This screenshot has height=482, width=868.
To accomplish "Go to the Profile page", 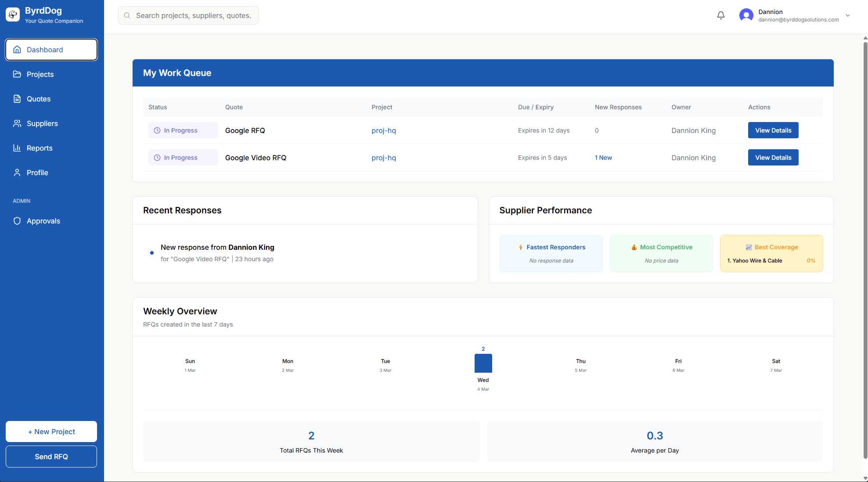I will (37, 173).
